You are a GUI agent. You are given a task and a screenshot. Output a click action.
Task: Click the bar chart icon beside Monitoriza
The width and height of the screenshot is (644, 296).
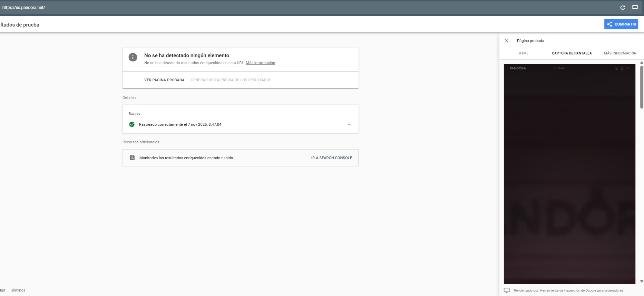point(132,158)
